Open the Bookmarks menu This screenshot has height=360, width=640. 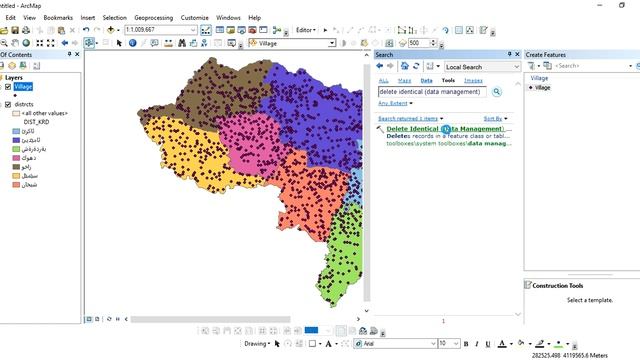pyautogui.click(x=58, y=18)
